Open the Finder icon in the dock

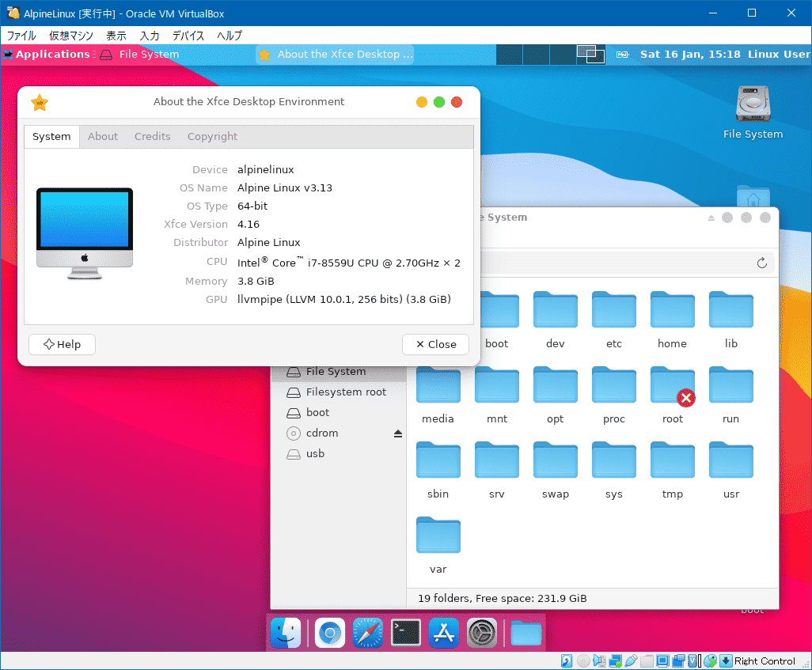point(286,633)
